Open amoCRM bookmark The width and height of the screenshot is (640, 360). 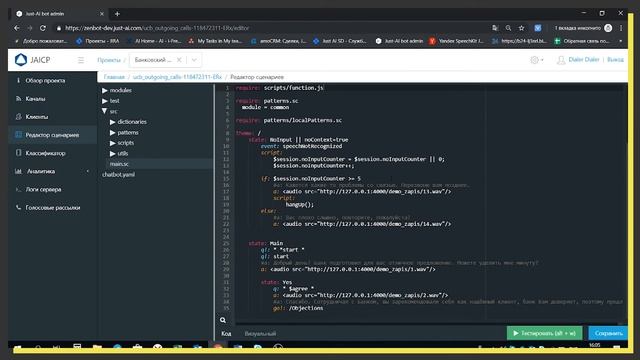pos(278,41)
